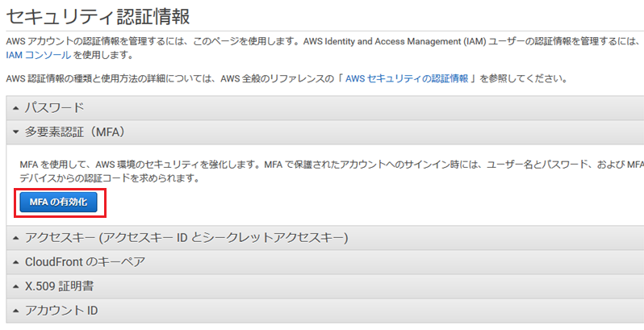Select the パスワード header text
644x330 pixels.
(55, 108)
